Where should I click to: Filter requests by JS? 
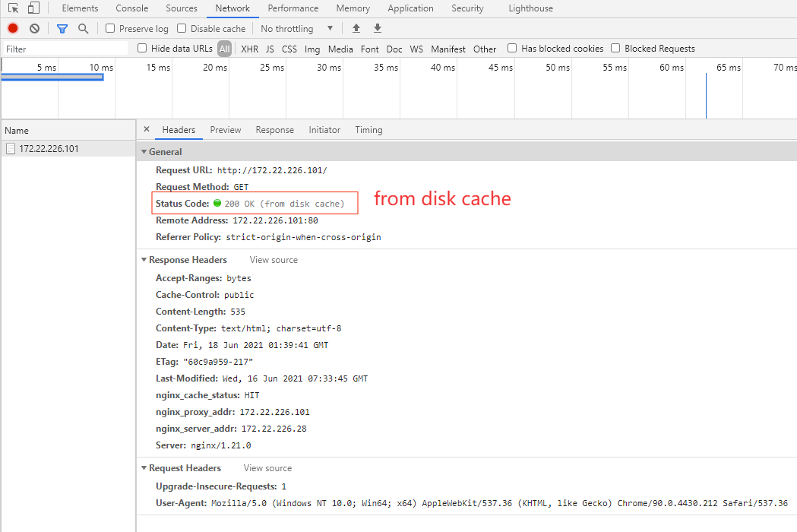tap(270, 49)
